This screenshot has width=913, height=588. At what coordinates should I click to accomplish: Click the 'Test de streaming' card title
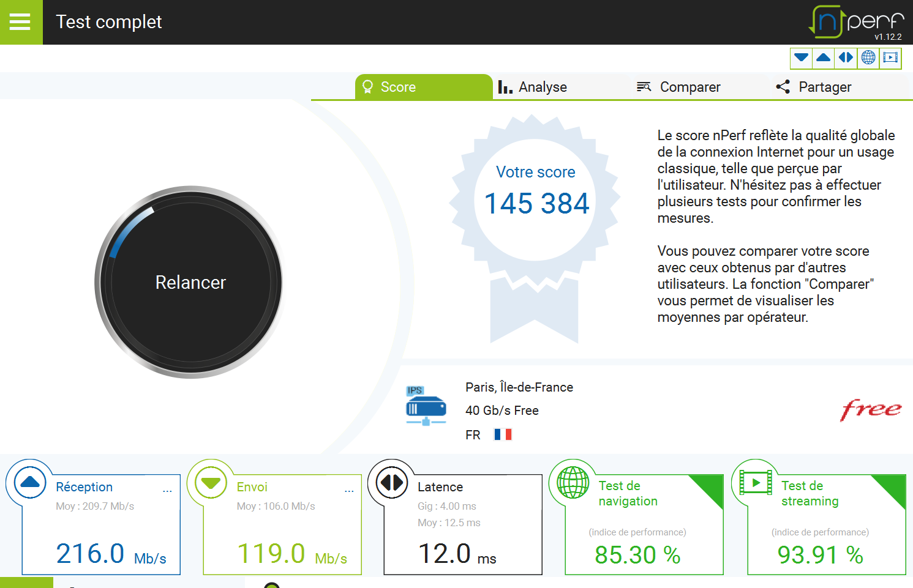810,493
